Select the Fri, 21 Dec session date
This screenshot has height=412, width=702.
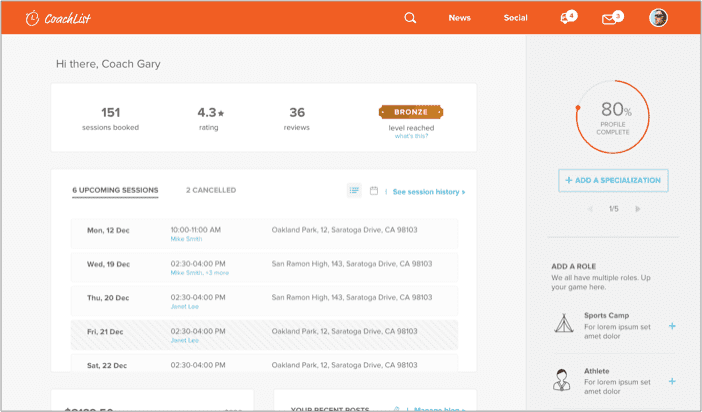(x=105, y=332)
